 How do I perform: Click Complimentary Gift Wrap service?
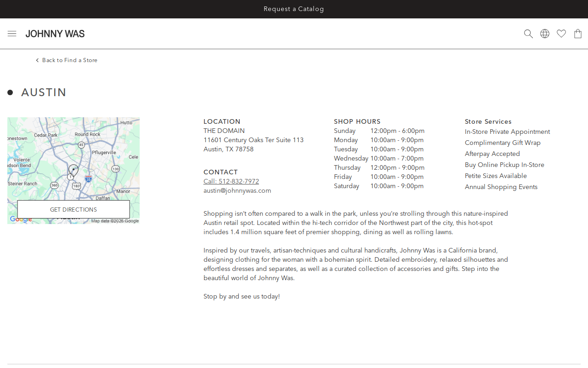tap(503, 143)
